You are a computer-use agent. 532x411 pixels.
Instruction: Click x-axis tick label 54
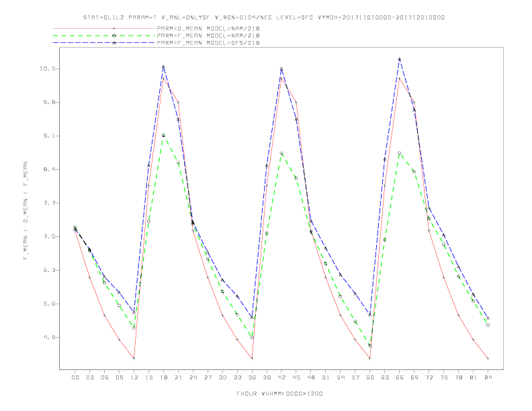[x=341, y=377]
